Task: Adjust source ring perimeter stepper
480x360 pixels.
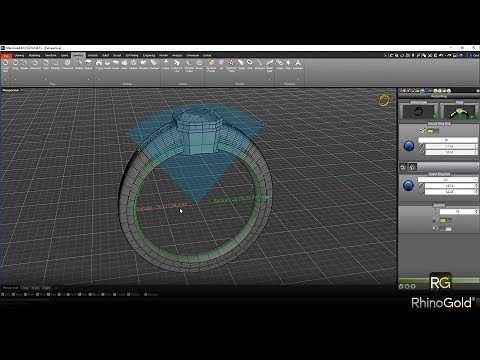Action: [476, 152]
